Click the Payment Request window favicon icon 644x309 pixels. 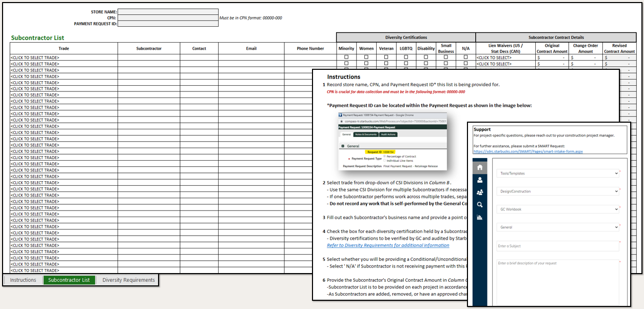pyautogui.click(x=340, y=115)
